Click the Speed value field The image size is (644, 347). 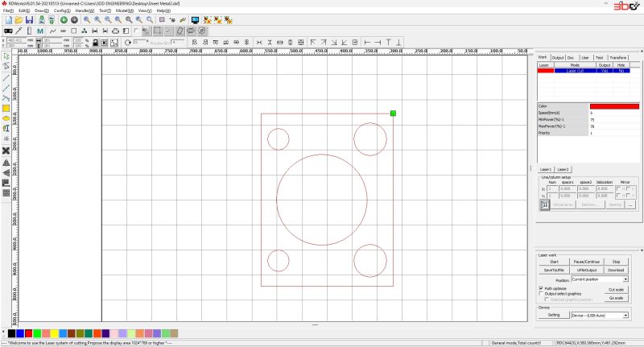click(615, 113)
